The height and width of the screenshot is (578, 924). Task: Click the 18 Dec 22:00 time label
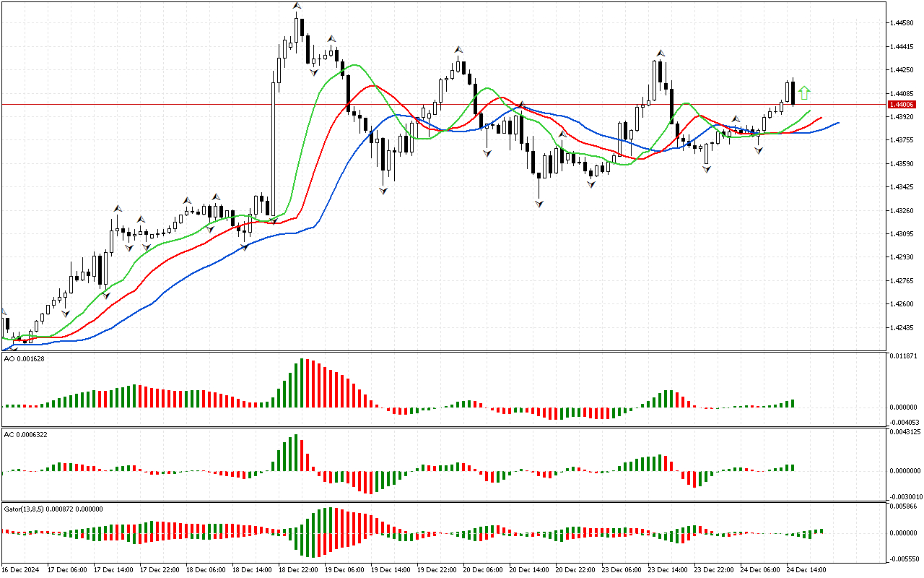(x=298, y=570)
